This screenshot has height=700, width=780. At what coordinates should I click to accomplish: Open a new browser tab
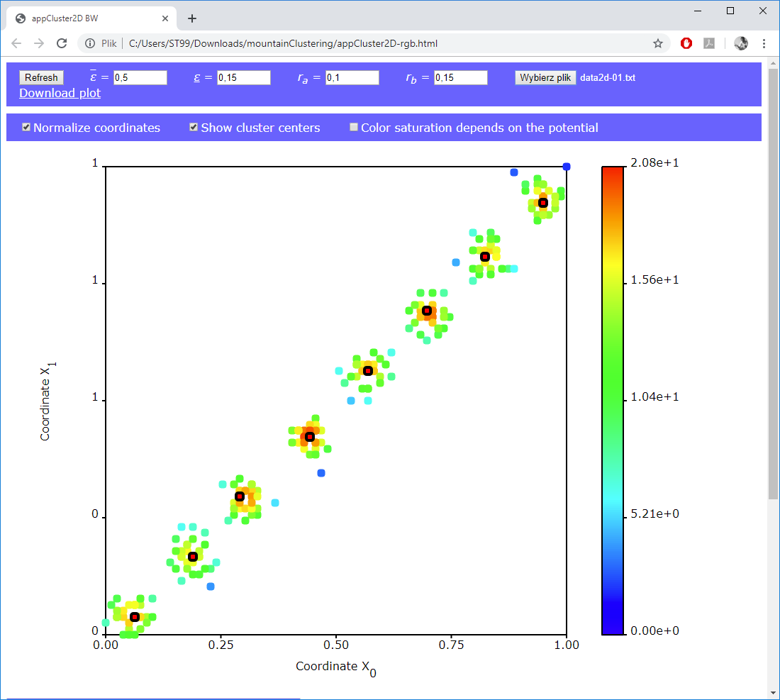192,18
